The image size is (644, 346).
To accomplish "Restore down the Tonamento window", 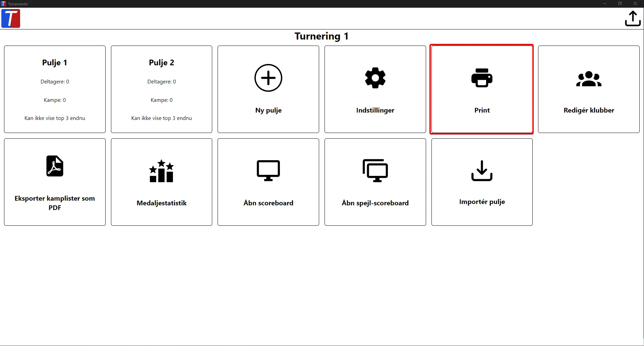I will [620, 4].
